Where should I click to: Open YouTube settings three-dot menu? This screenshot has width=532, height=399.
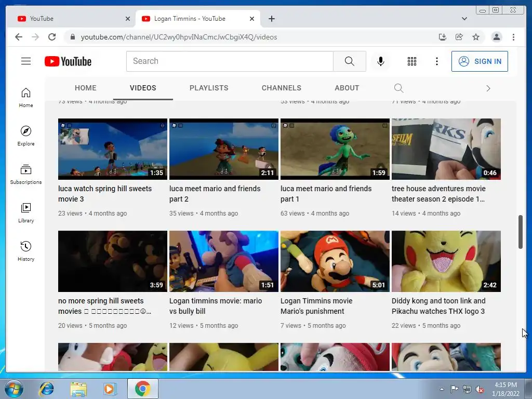pyautogui.click(x=436, y=61)
